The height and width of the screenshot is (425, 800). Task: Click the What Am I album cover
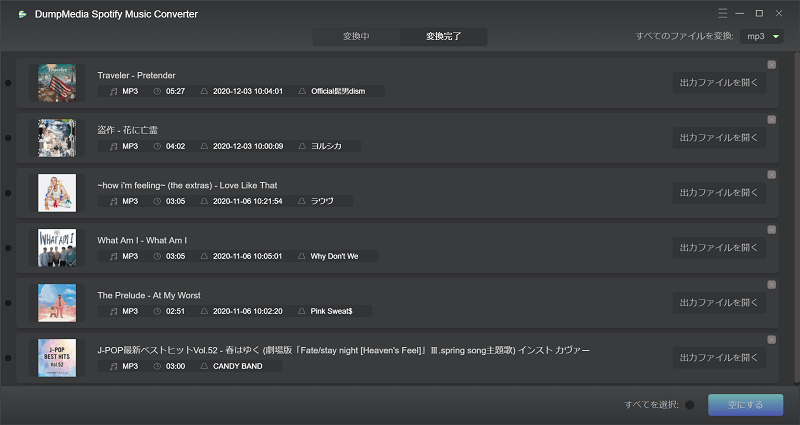[57, 248]
